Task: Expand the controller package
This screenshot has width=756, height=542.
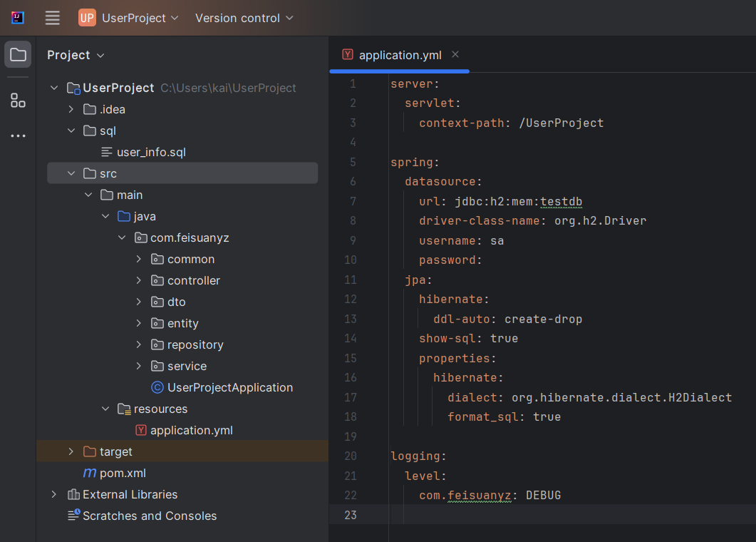Action: coord(139,280)
